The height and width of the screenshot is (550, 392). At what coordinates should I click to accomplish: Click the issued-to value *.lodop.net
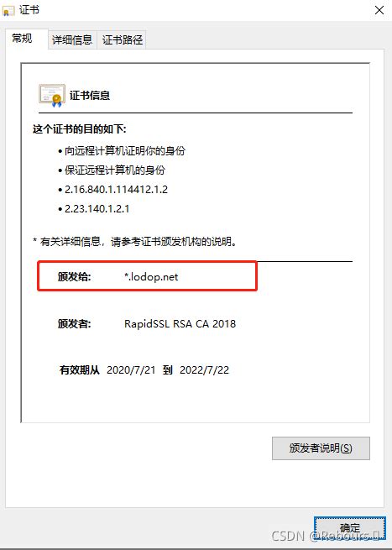151,277
